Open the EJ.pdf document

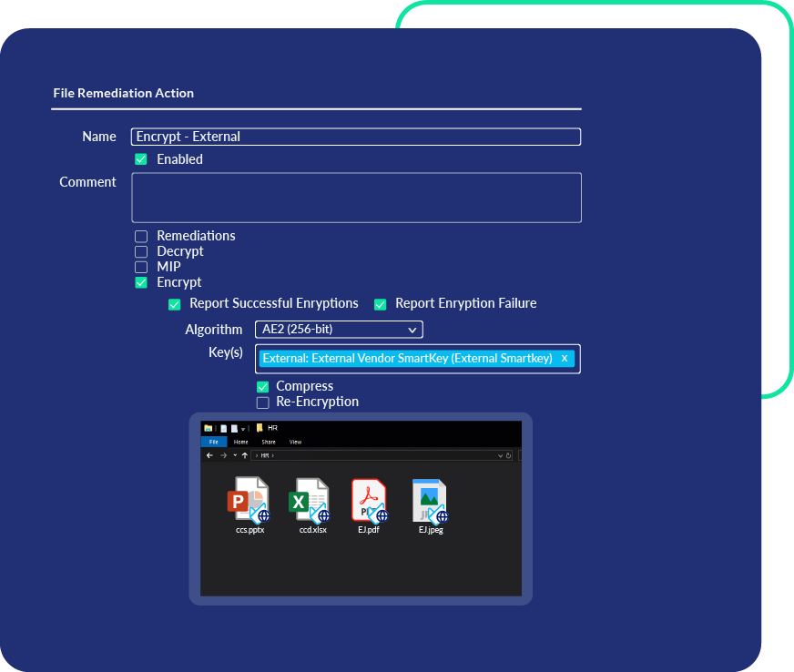click(x=369, y=501)
